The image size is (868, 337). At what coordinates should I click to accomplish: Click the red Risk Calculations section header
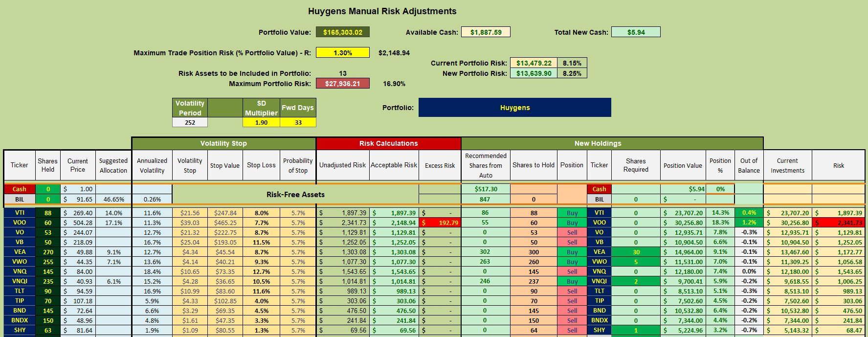pyautogui.click(x=388, y=143)
